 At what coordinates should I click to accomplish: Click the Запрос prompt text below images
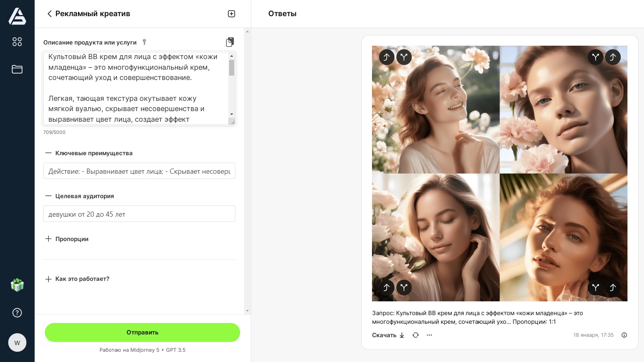[x=477, y=317]
